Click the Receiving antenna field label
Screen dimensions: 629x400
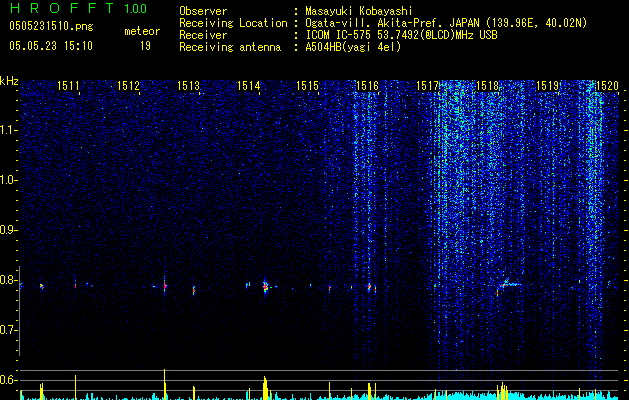coord(230,47)
